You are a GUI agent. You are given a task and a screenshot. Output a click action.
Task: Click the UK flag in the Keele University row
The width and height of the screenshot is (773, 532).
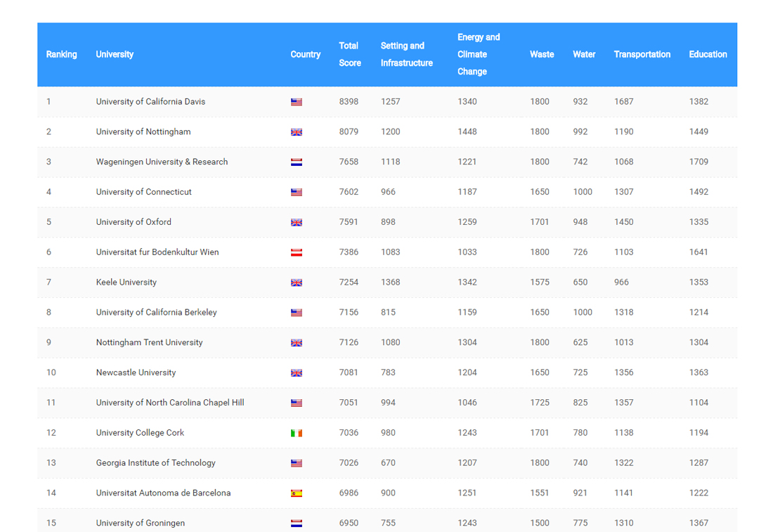click(x=297, y=283)
